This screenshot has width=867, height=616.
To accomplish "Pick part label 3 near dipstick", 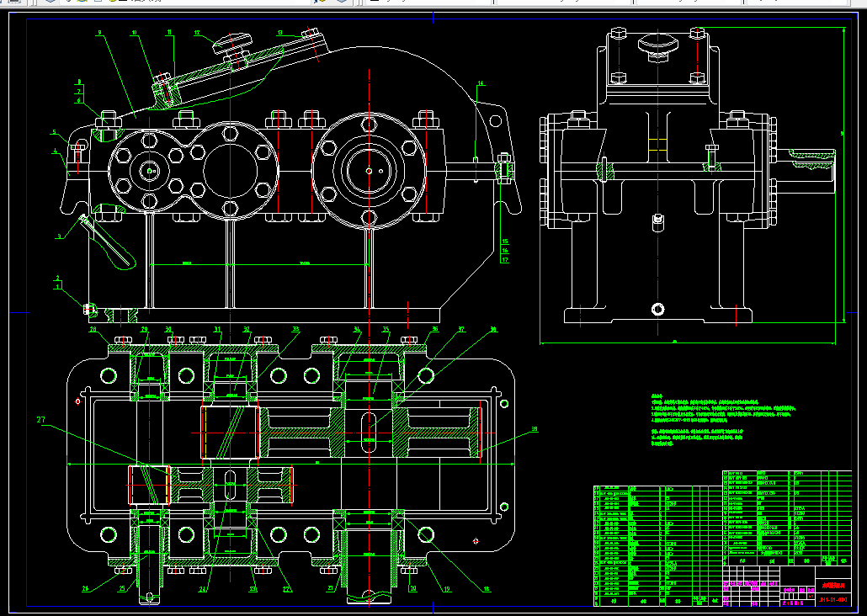I will 59,236.
